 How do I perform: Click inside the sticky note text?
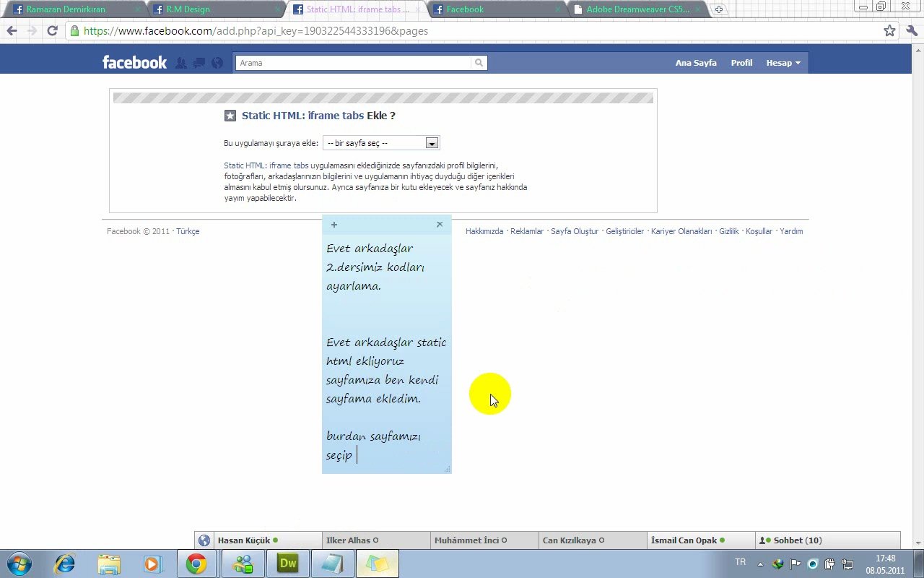coord(387,352)
